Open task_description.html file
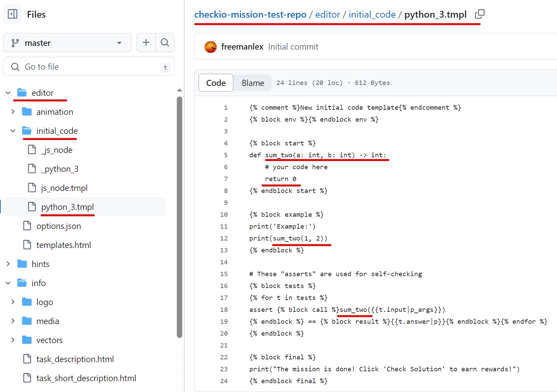Screen dimensions: 557x392 (75, 359)
